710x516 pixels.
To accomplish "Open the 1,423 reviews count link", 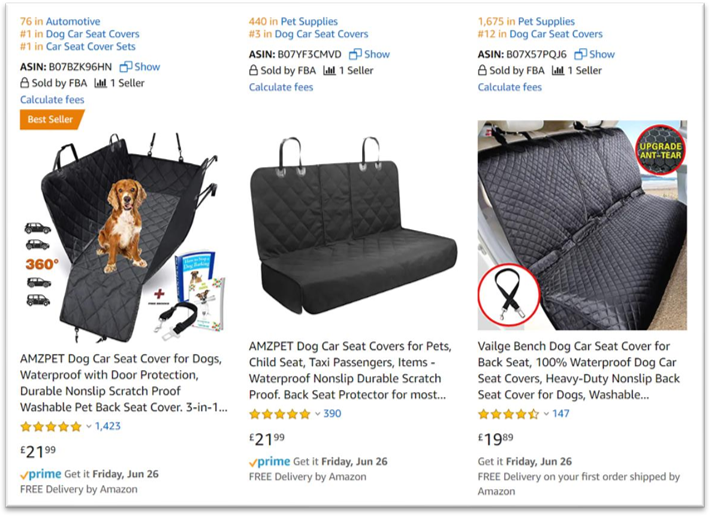I will coord(108,426).
